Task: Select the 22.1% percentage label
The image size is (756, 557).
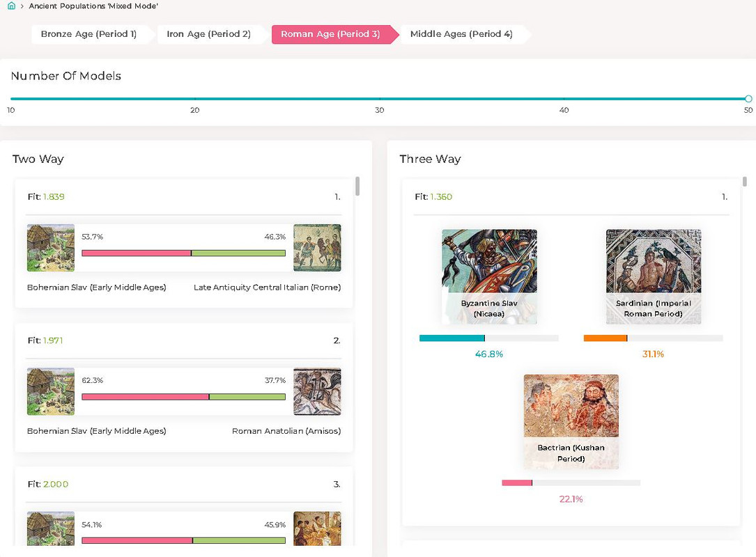Action: [x=571, y=499]
